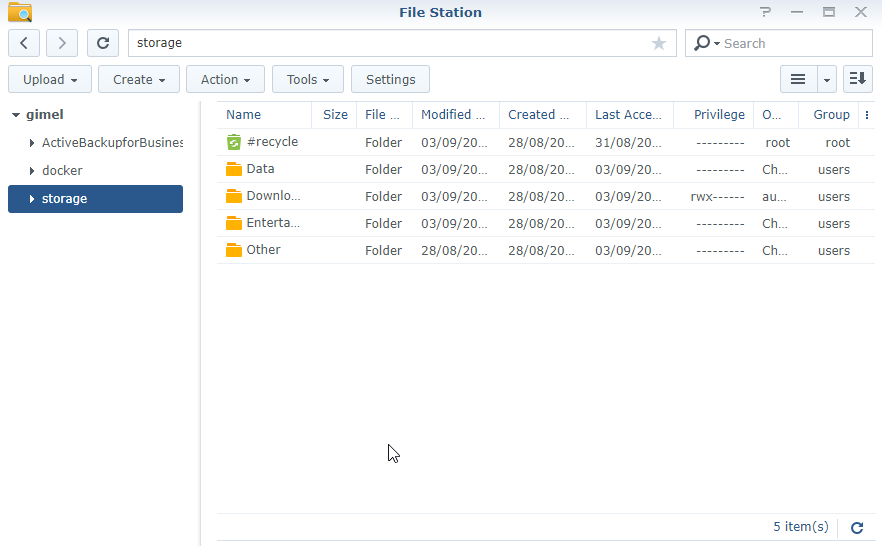This screenshot has width=882, height=546.
Task: Click the Settings button
Action: pos(390,80)
